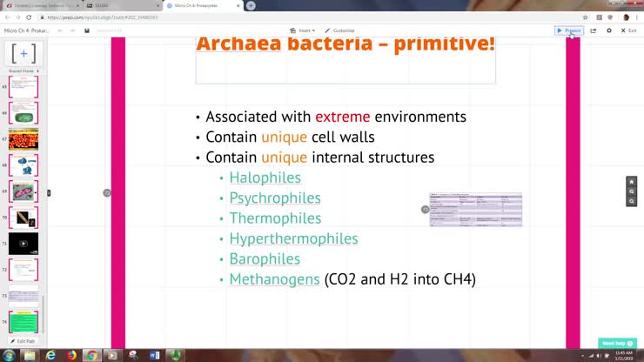Viewport: 644px width, 362px height.
Task: Select video path thumbnail number 71
Action: [x=23, y=244]
